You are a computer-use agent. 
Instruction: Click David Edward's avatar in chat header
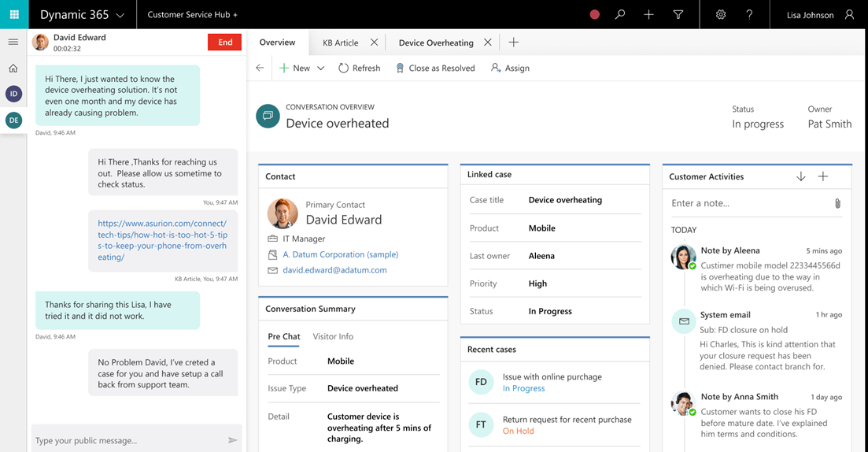[40, 42]
